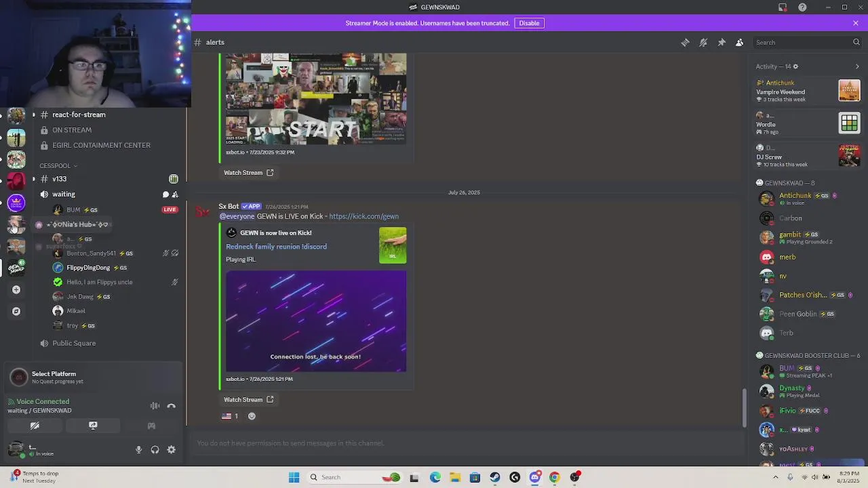The image size is (868, 488).
Task: Open the purple crown server icon
Action: (16, 203)
